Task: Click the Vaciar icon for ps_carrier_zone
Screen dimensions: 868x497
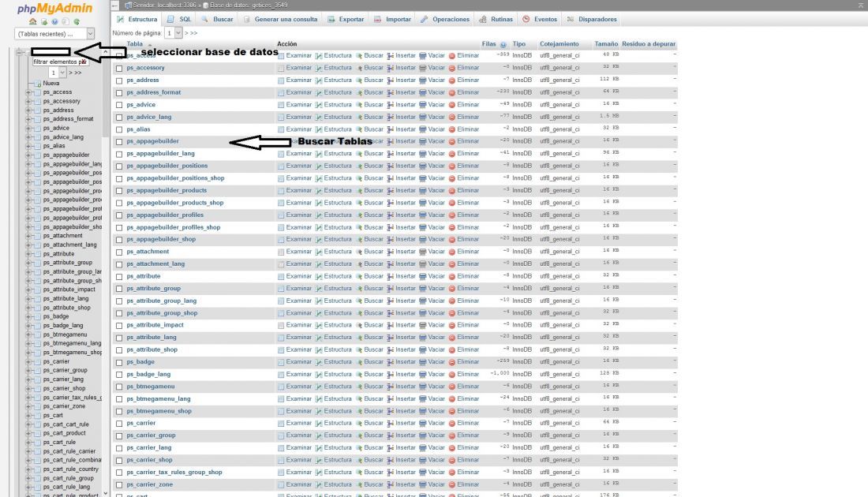Action: [422, 484]
